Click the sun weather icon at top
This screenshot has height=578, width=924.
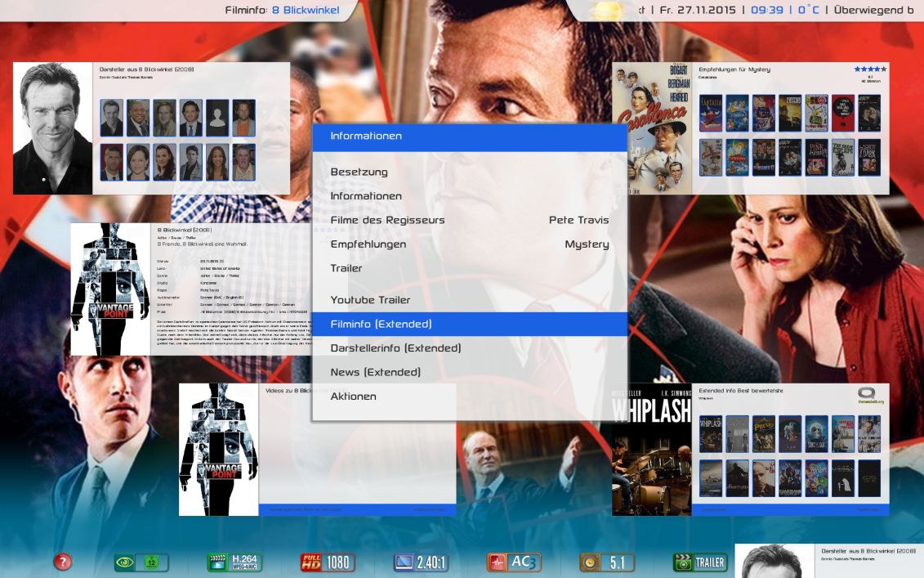click(608, 10)
